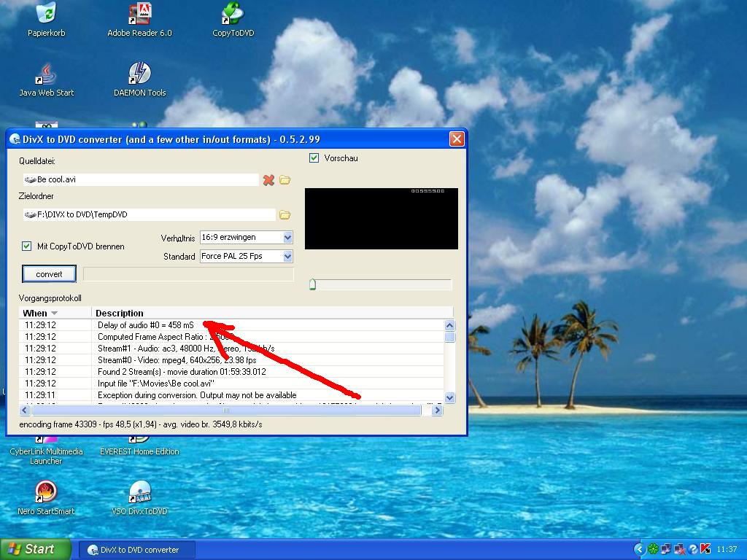The height and width of the screenshot is (560, 747).
Task: Click the taskbar clock showing 11:37
Action: point(727,550)
